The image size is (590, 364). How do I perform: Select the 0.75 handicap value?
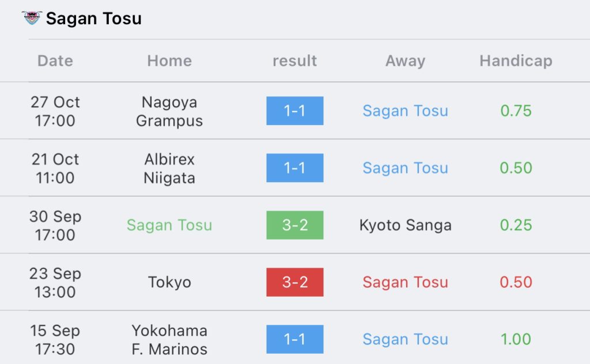(516, 111)
